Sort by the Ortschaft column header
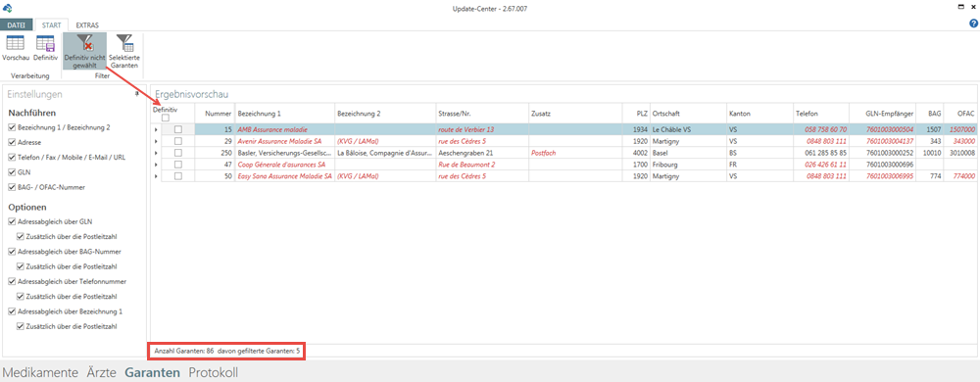This screenshot has width=980, height=382. pyautogui.click(x=688, y=115)
